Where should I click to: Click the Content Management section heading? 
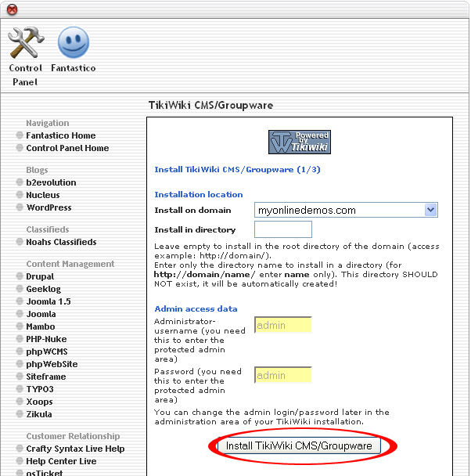(70, 264)
